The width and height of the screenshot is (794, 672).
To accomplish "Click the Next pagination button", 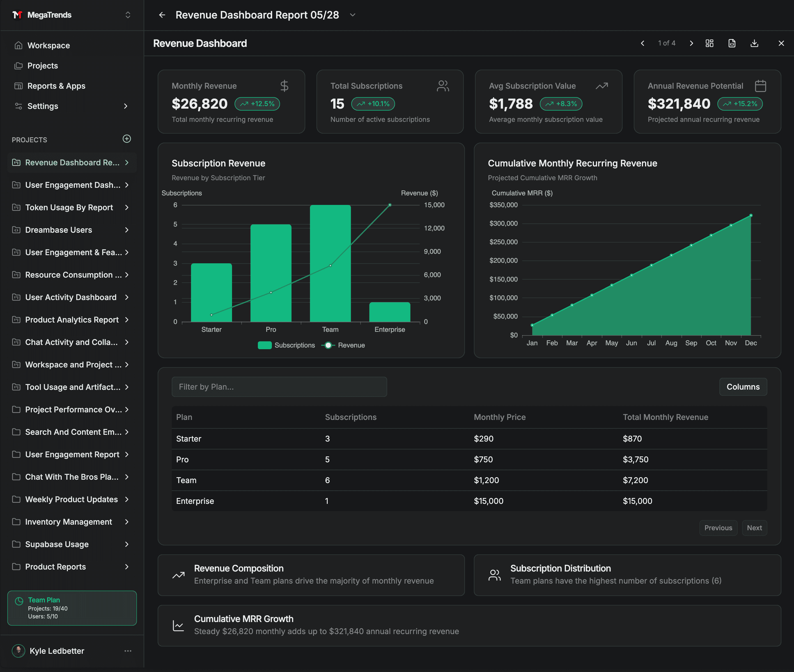I will (754, 528).
